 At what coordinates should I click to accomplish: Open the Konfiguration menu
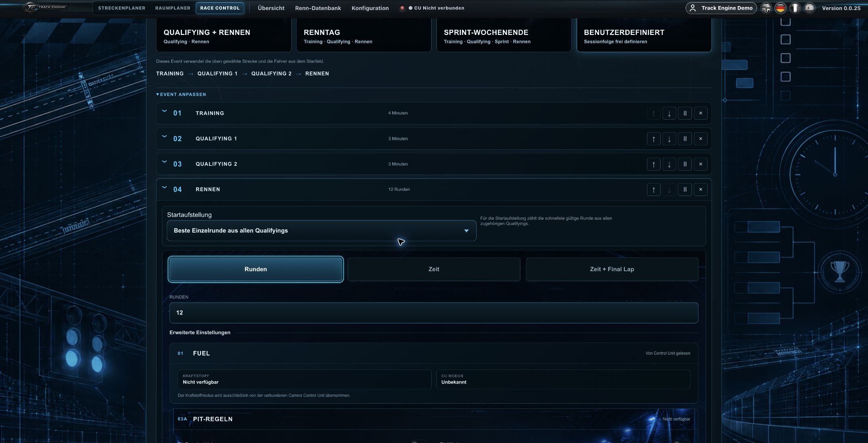tap(370, 8)
